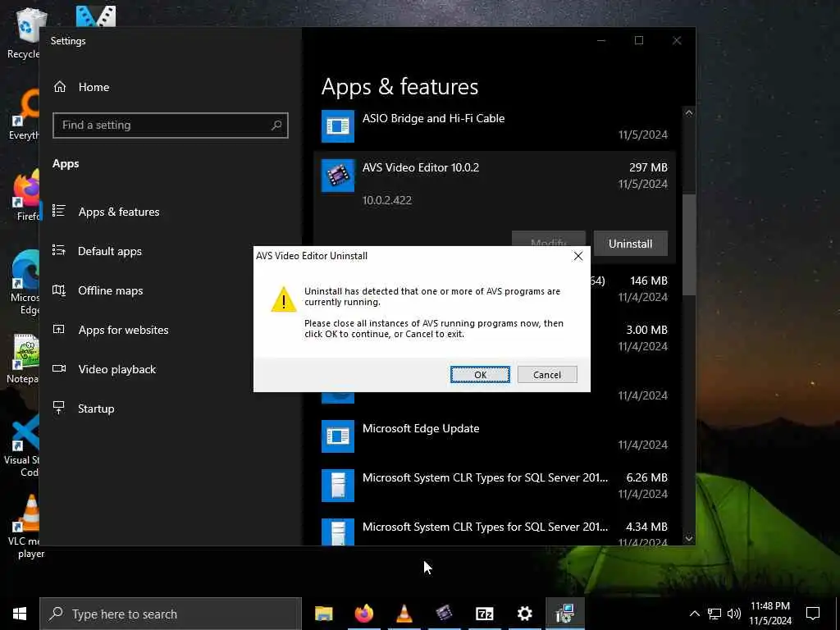This screenshot has height=630, width=840.
Task: Select the Microsoft Edge desktop shortcut
Action: pyautogui.click(x=24, y=283)
